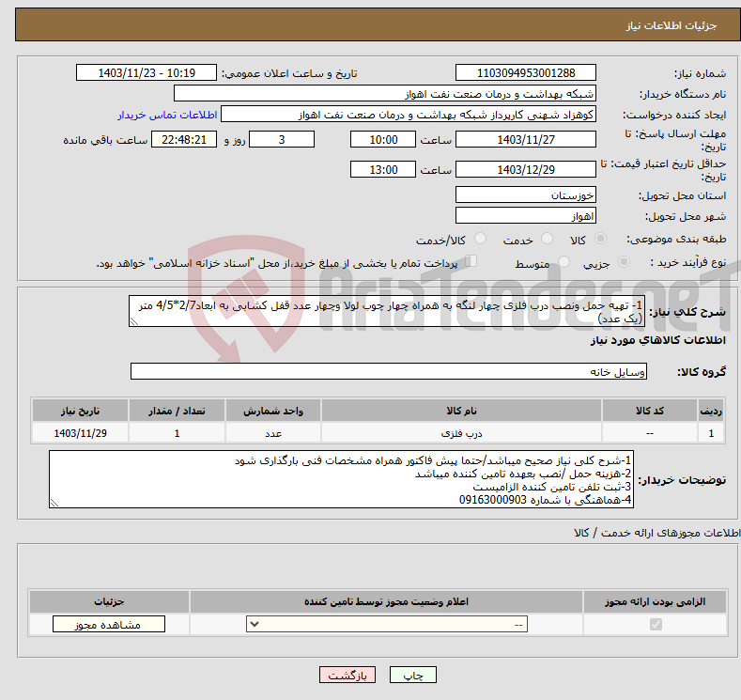Click the شماره نیاز field 1103094953001288

[x=526, y=72]
